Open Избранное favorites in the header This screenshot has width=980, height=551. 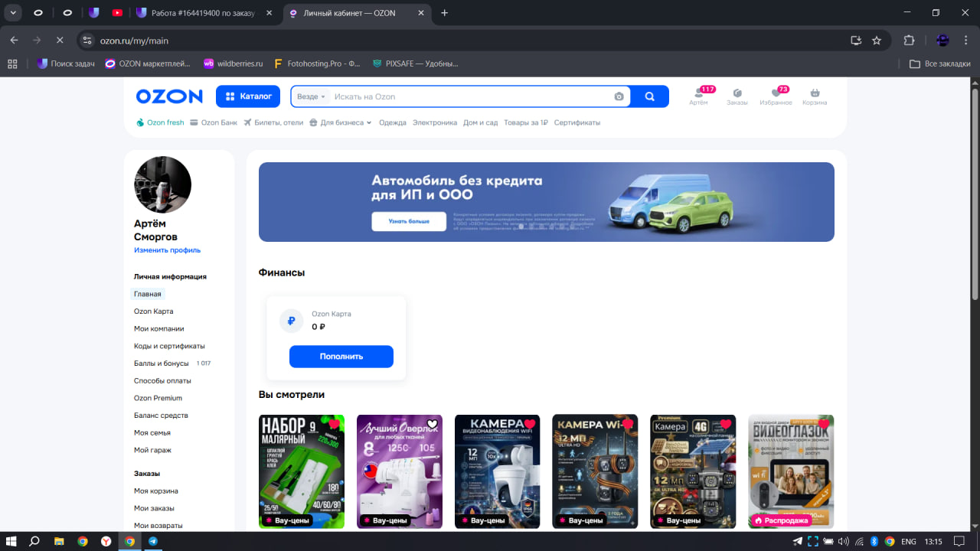tap(776, 96)
